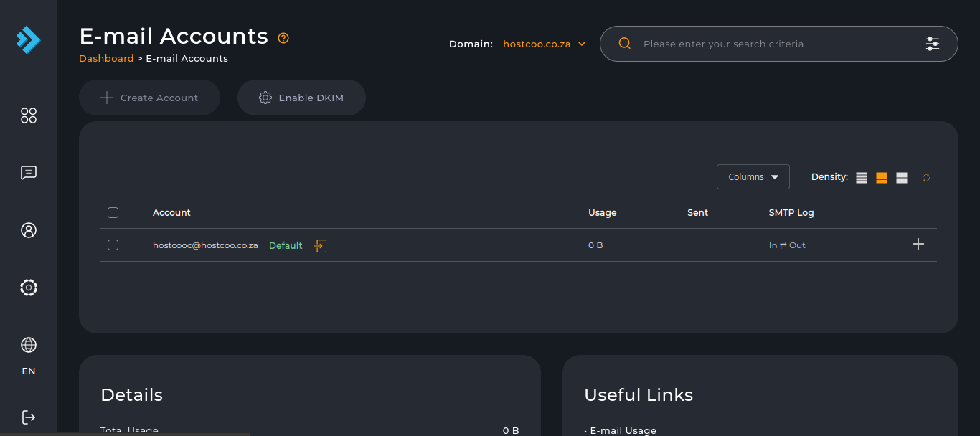980x436 pixels.
Task: Sort by the Account column header
Action: [x=171, y=212]
